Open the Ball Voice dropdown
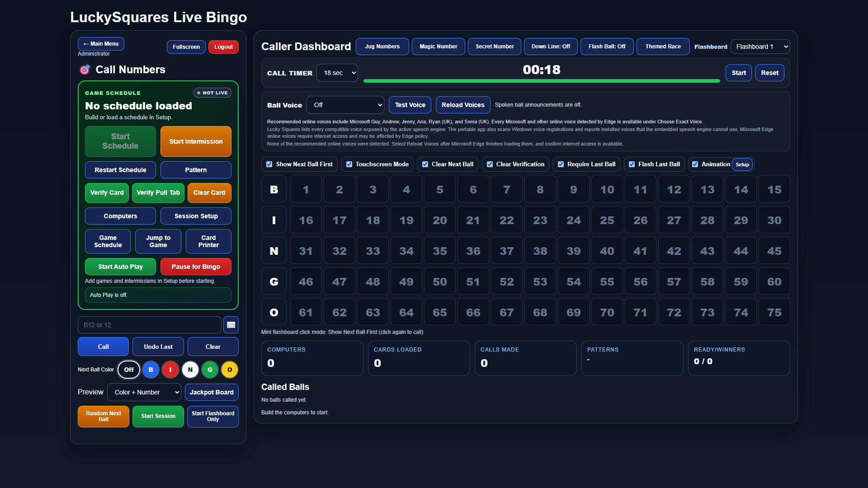 click(345, 105)
